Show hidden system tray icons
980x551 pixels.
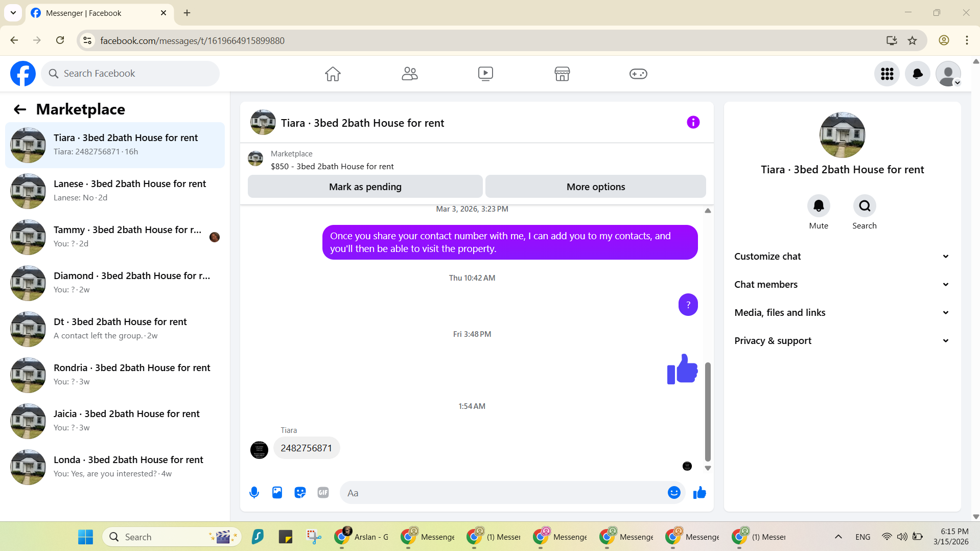838,537
